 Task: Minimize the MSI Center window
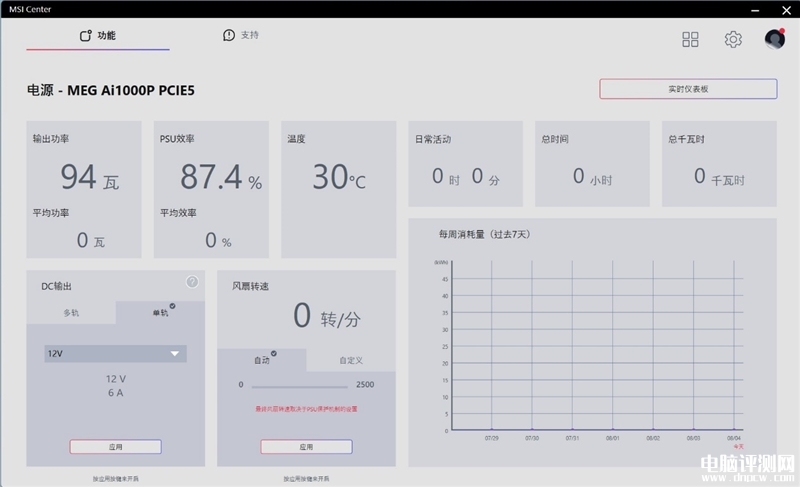(755, 10)
